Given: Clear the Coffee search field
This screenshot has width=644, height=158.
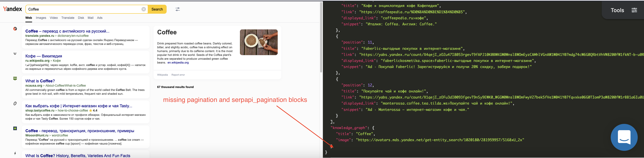Looking at the screenshot, I should (x=143, y=9).
